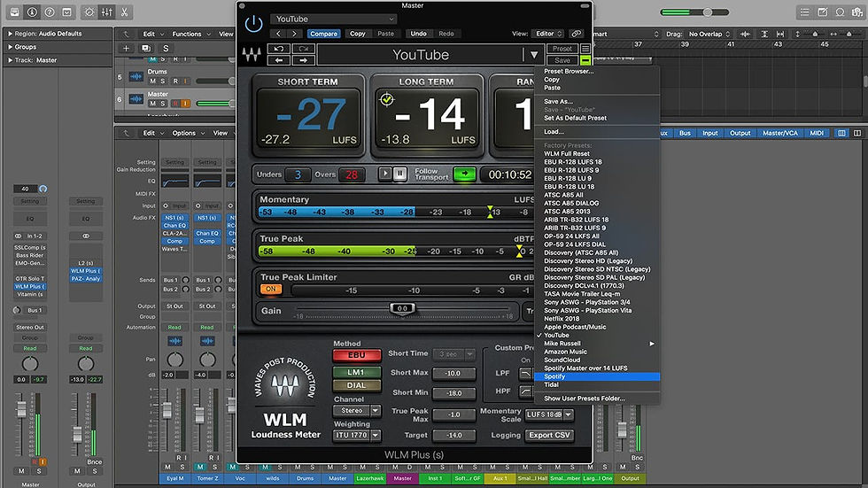Screen dimensions: 868x488
Task: Click the plugin link chain icon
Action: coord(577,34)
